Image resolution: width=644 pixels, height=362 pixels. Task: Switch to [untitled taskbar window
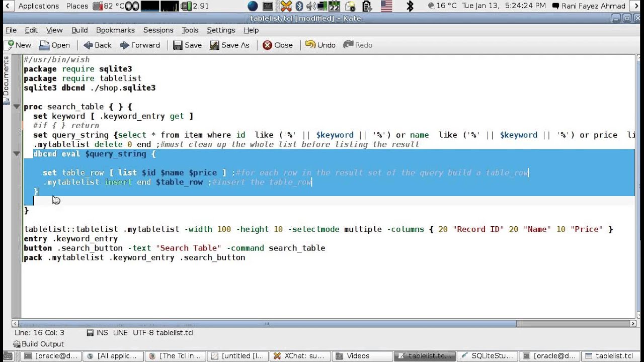click(237, 356)
